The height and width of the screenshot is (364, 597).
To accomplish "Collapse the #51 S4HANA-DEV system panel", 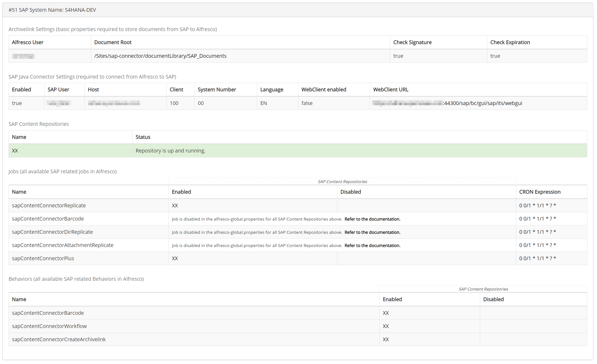I will 52,10.
